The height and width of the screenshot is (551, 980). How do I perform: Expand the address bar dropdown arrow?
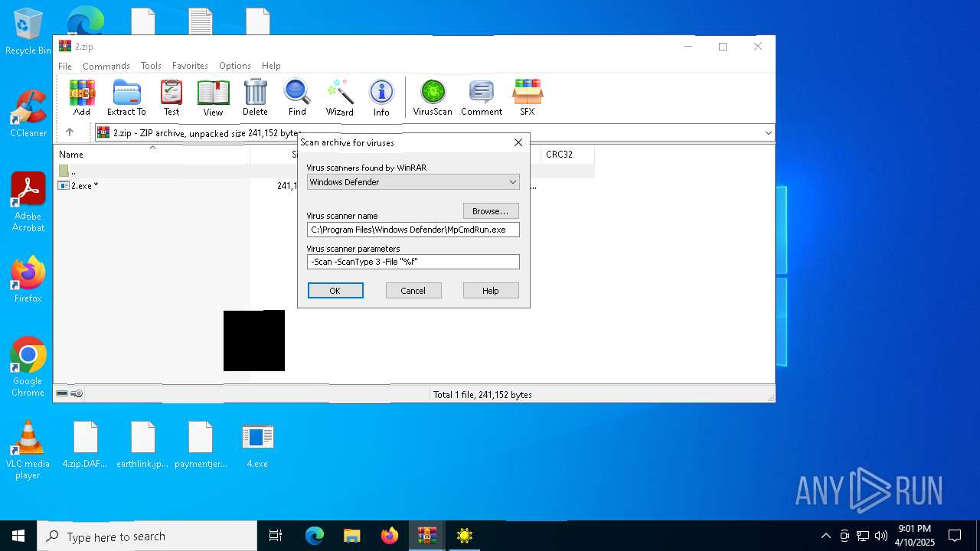click(768, 132)
